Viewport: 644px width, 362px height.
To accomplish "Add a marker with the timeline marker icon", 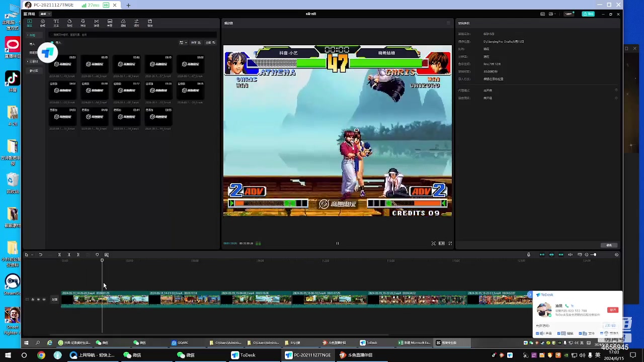I will coord(97,255).
